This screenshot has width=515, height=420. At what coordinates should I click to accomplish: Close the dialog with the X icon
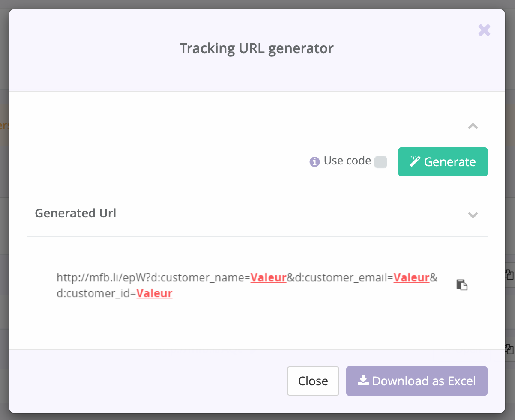pos(484,30)
